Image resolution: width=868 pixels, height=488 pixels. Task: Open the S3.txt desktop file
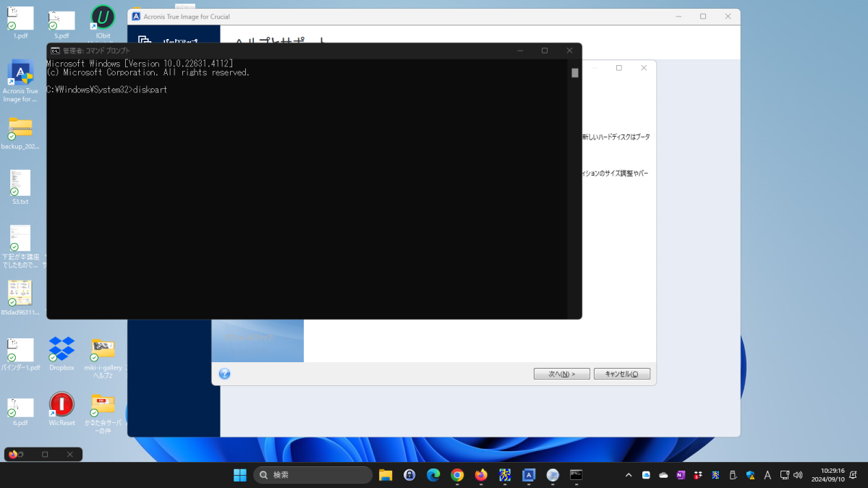(20, 187)
